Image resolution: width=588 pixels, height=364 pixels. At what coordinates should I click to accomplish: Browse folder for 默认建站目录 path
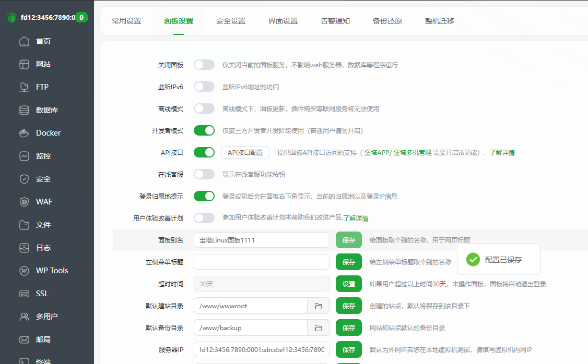pos(318,306)
